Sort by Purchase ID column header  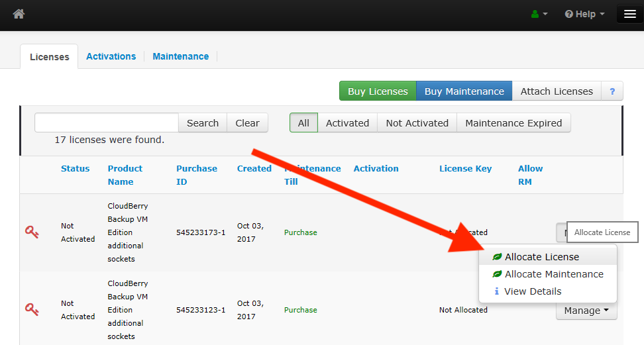tap(196, 175)
